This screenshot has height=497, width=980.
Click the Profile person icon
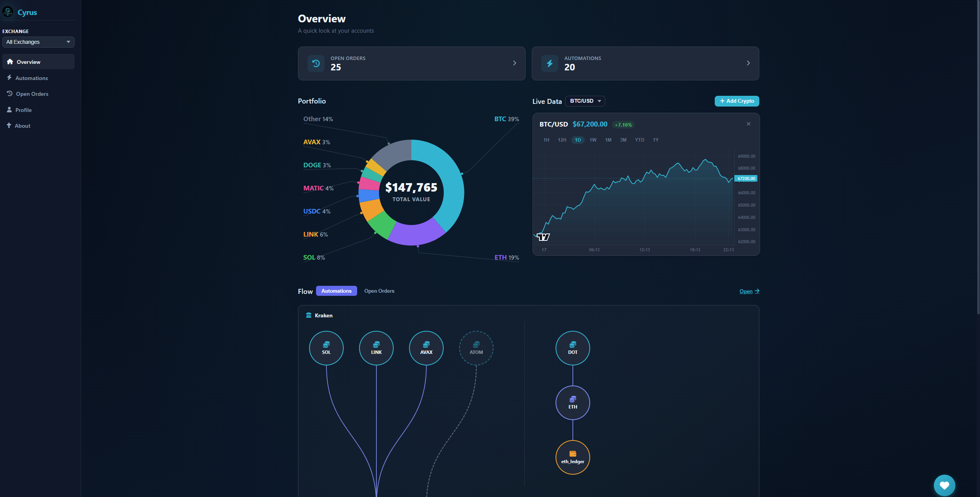tap(9, 110)
